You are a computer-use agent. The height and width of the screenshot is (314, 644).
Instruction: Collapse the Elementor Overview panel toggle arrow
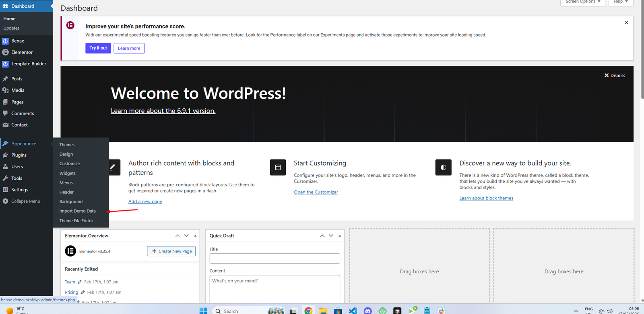195,236
